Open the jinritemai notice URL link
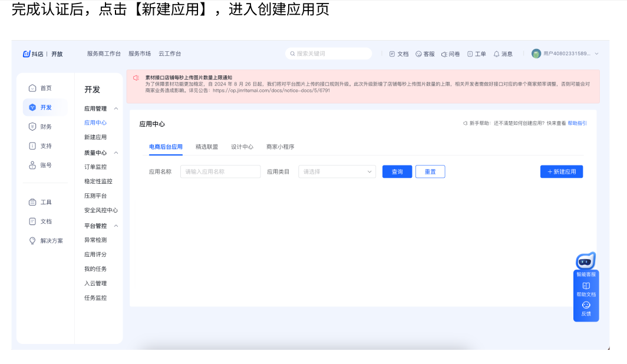627x364 pixels. [271, 91]
